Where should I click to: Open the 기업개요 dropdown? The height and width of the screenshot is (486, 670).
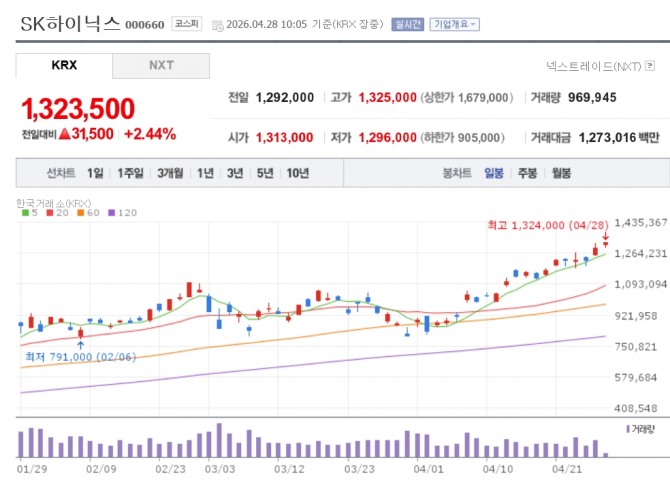[455, 24]
